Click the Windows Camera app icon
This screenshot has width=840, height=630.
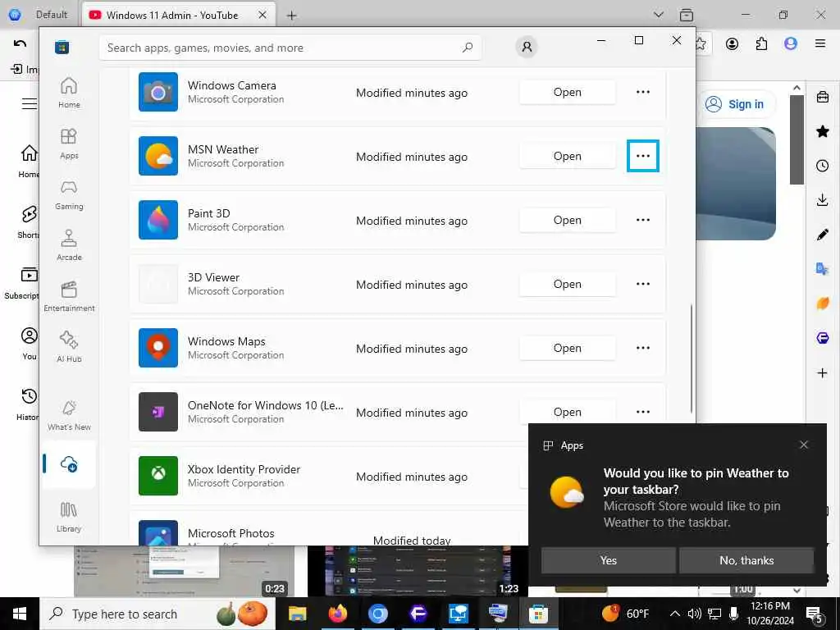coord(158,92)
